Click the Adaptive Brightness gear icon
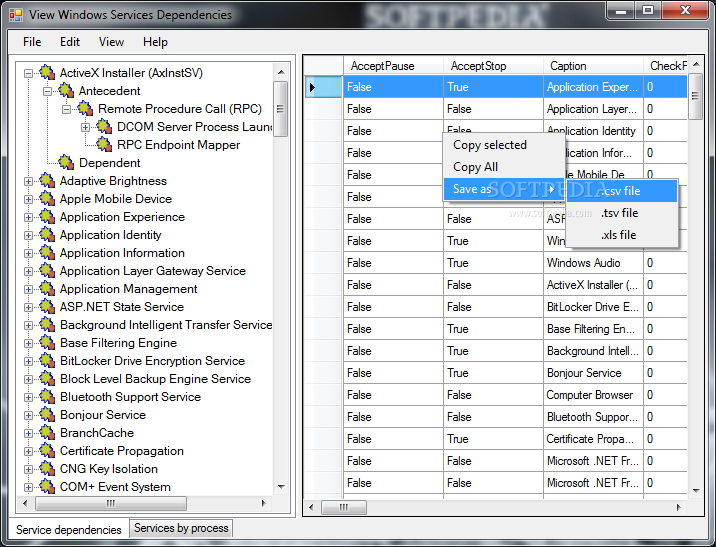This screenshot has height=547, width=716. pos(47,181)
